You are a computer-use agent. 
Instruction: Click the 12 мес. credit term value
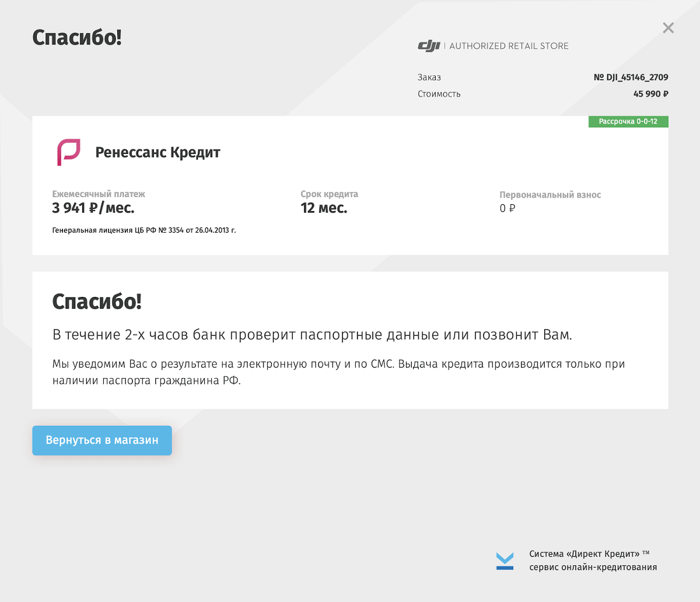tap(324, 208)
